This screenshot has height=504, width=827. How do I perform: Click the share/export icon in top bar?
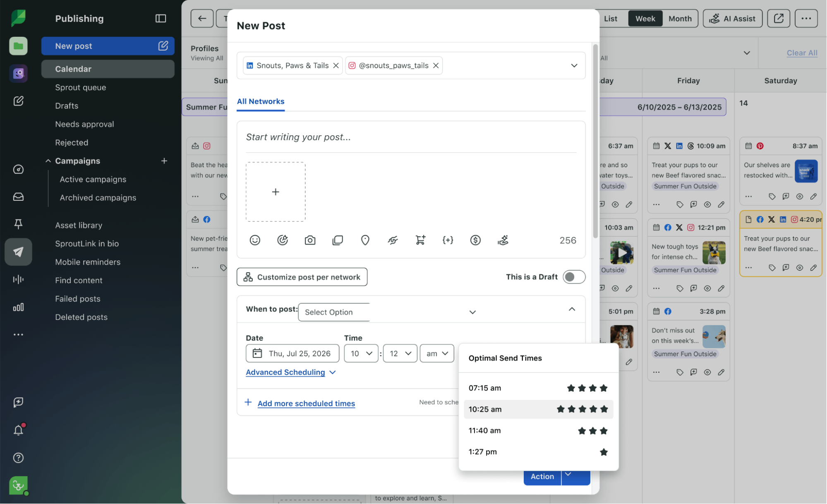pos(778,19)
